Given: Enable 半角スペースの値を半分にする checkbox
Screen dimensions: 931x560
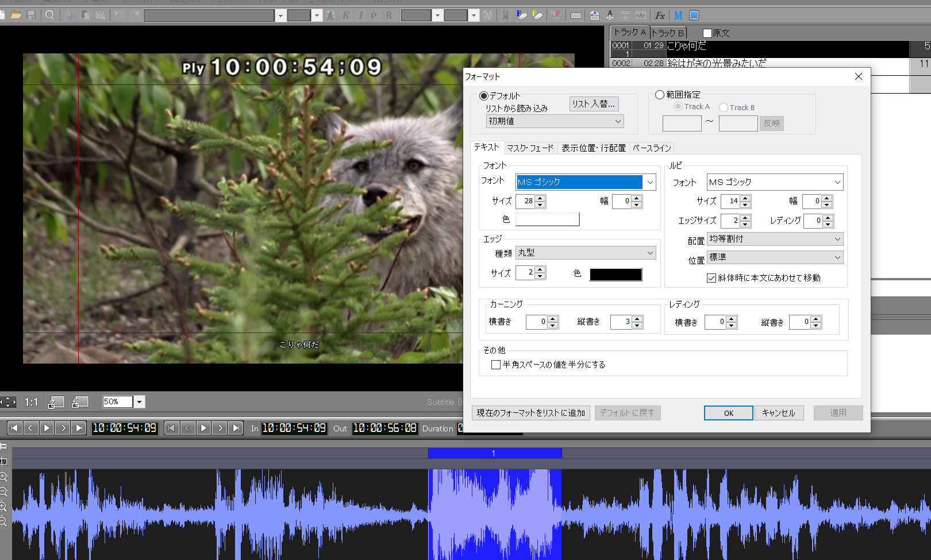Looking at the screenshot, I should (496, 365).
